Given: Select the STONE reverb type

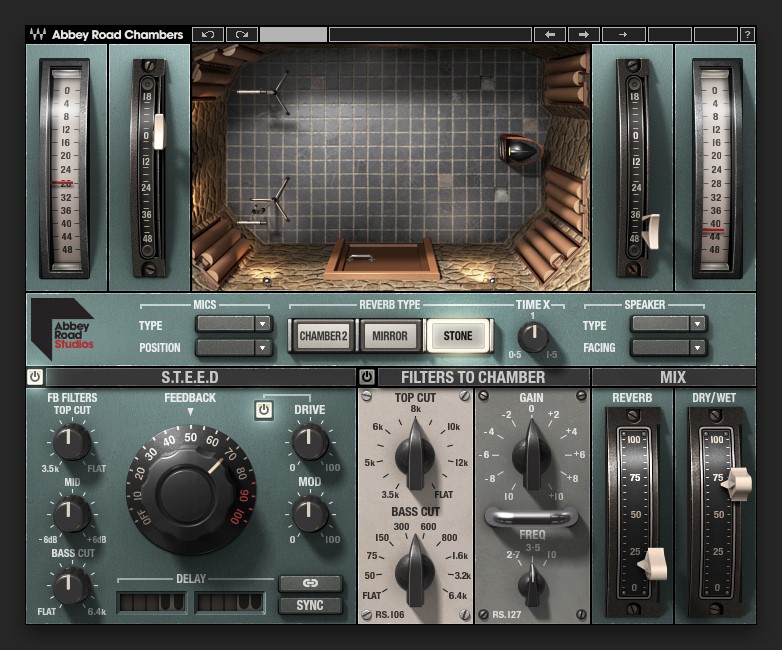Looking at the screenshot, I should tap(458, 336).
